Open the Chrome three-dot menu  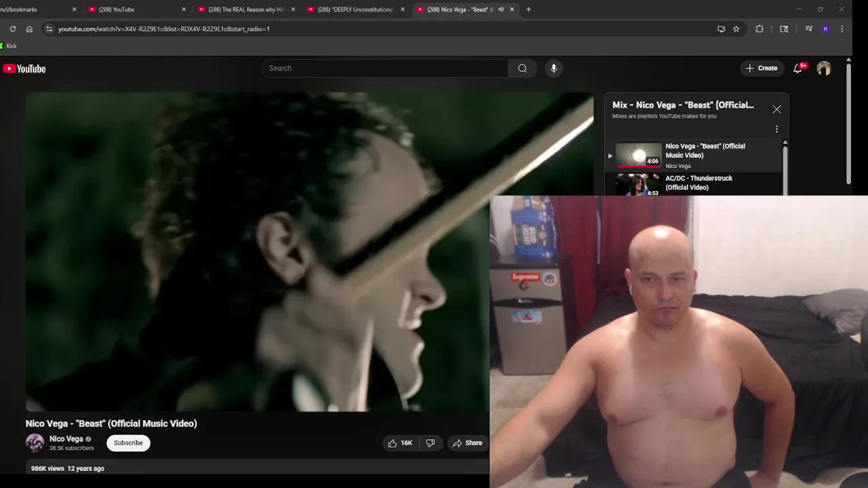click(842, 29)
